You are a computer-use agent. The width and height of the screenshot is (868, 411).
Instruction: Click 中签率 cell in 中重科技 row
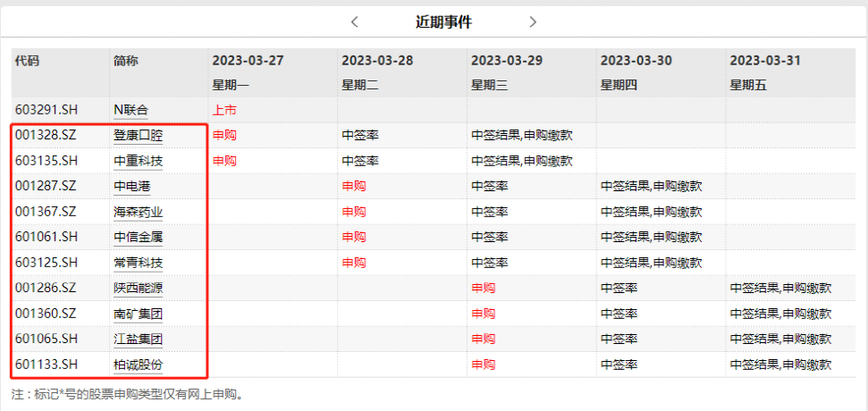click(x=360, y=161)
